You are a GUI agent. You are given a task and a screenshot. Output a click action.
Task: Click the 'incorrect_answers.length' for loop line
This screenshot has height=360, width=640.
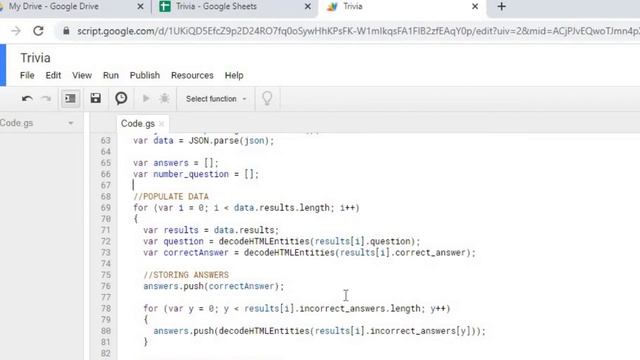297,309
